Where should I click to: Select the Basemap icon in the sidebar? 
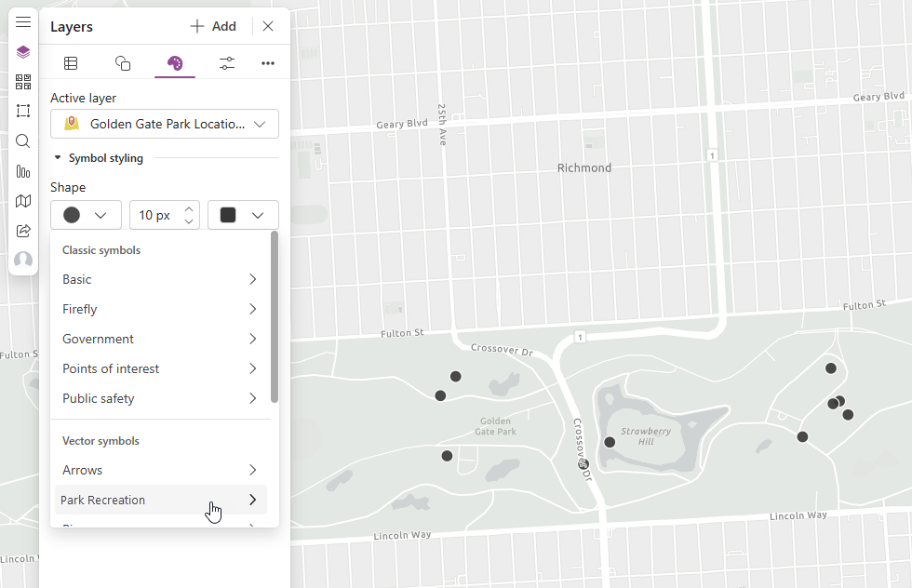click(x=22, y=81)
